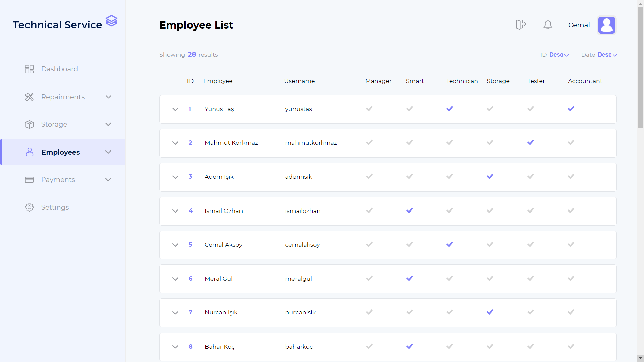Open the Repairments menu item
The height and width of the screenshot is (362, 644).
click(64, 97)
